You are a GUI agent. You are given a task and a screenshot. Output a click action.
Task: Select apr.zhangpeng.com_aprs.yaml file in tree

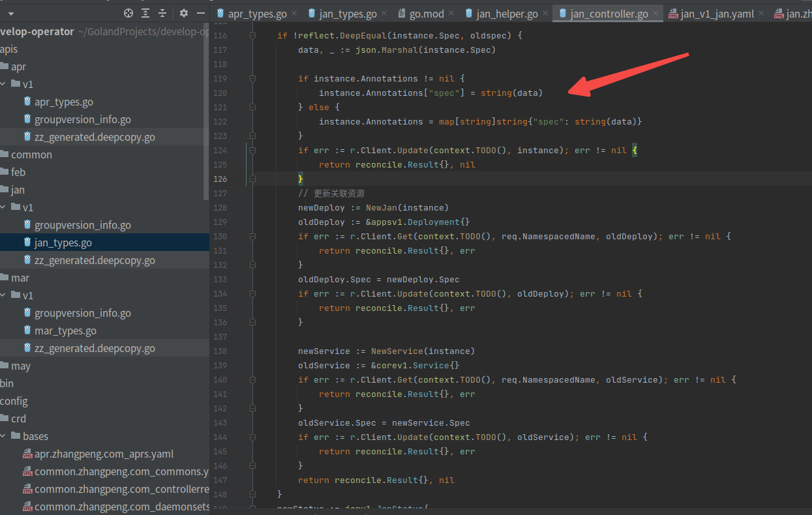[104, 454]
